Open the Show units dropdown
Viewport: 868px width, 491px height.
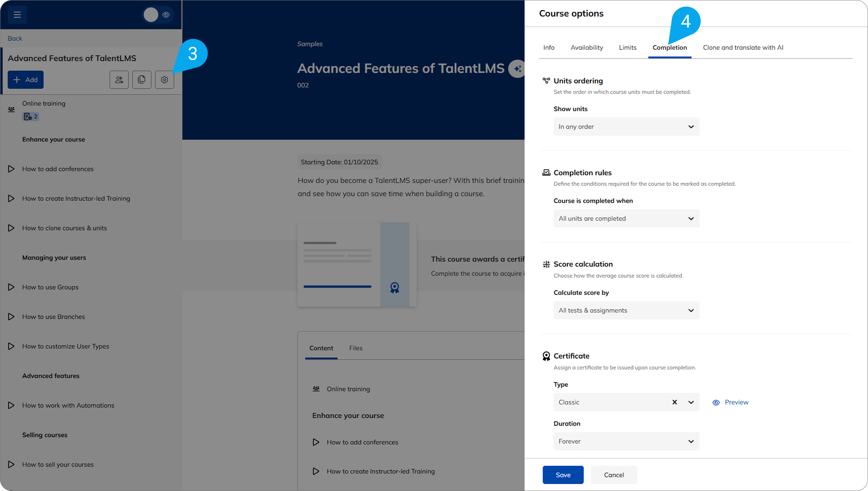[x=626, y=127]
